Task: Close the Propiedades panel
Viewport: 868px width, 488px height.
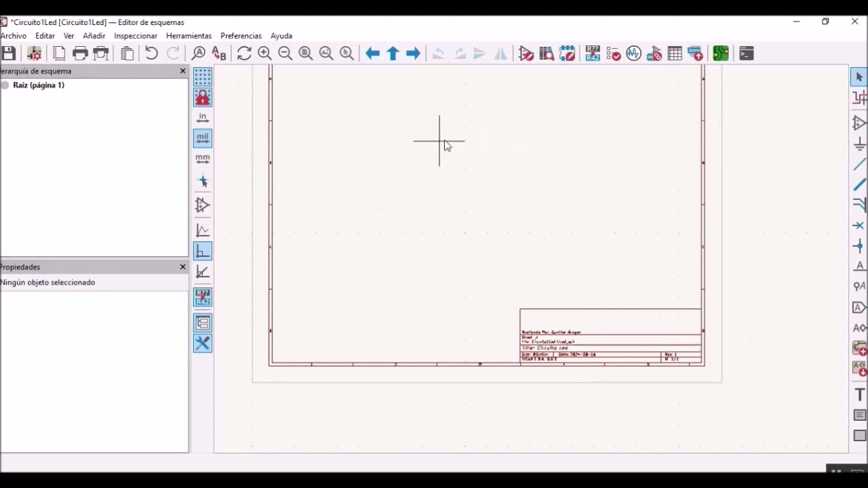Action: (182, 267)
